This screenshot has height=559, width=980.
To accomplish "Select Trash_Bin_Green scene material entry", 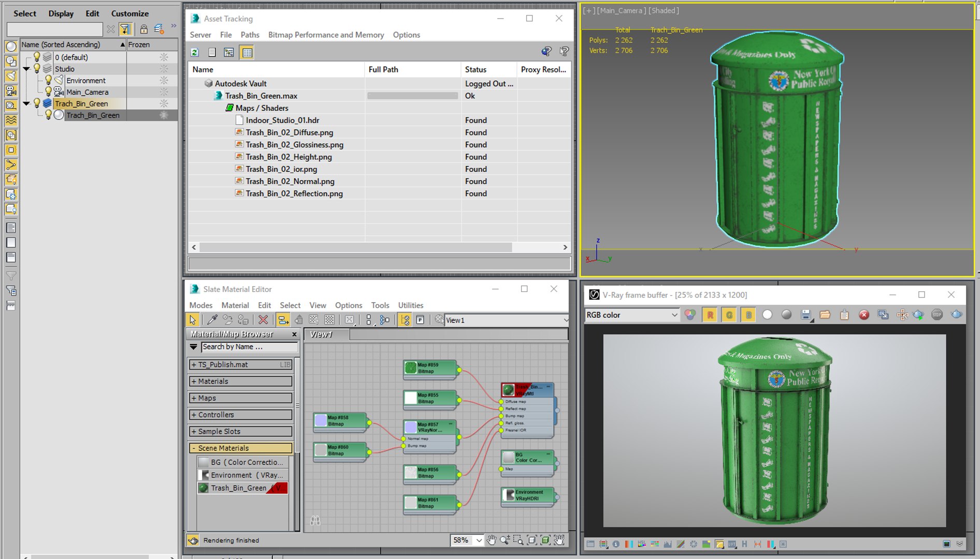I will coord(242,488).
